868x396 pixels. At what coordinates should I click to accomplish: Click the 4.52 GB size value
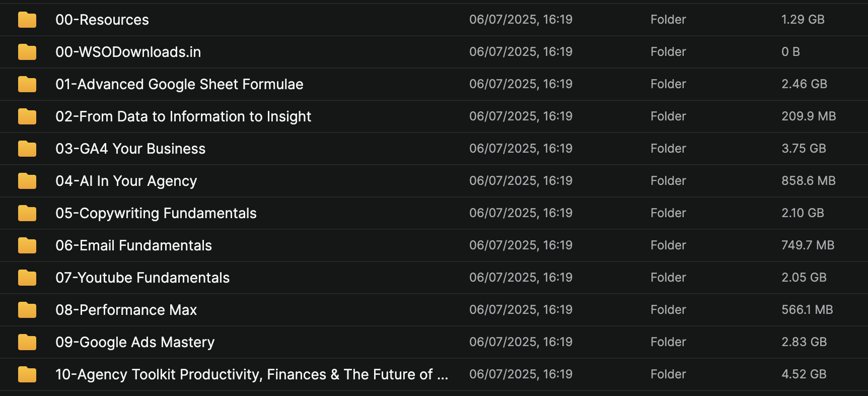click(x=804, y=374)
